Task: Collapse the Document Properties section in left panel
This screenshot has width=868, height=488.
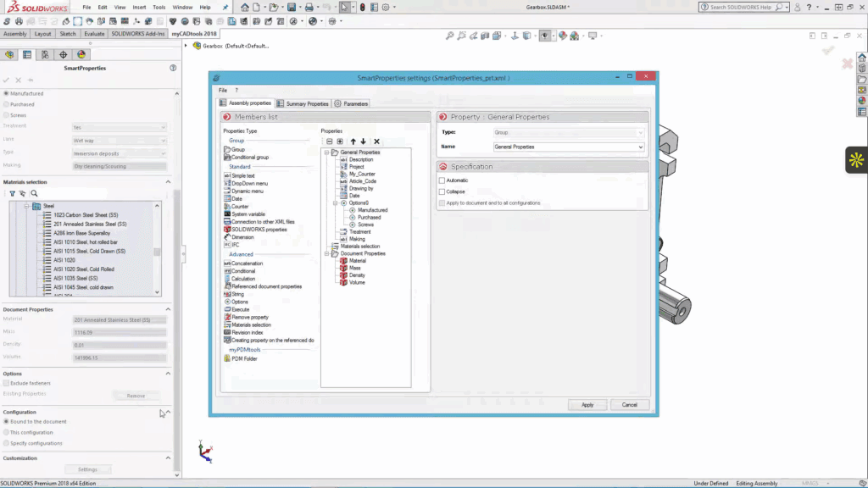Action: pos(167,309)
